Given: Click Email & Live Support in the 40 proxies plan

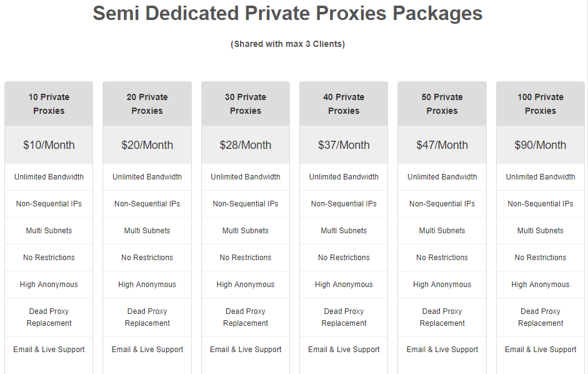Looking at the screenshot, I should [344, 350].
